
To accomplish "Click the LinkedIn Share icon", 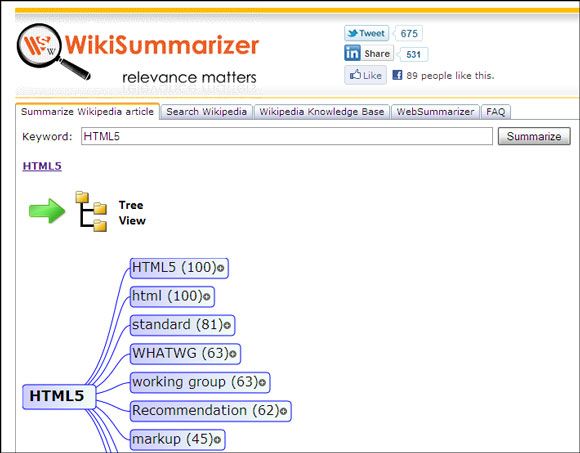I will click(352, 54).
